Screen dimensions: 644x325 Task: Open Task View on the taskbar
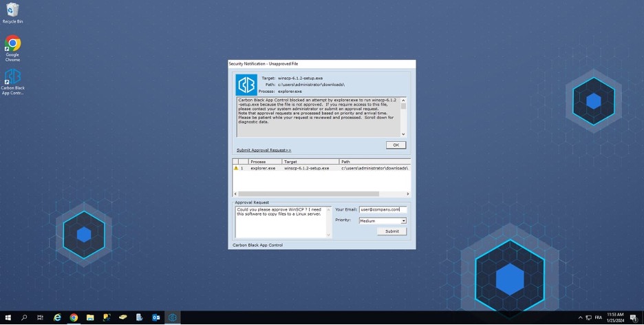(40, 317)
